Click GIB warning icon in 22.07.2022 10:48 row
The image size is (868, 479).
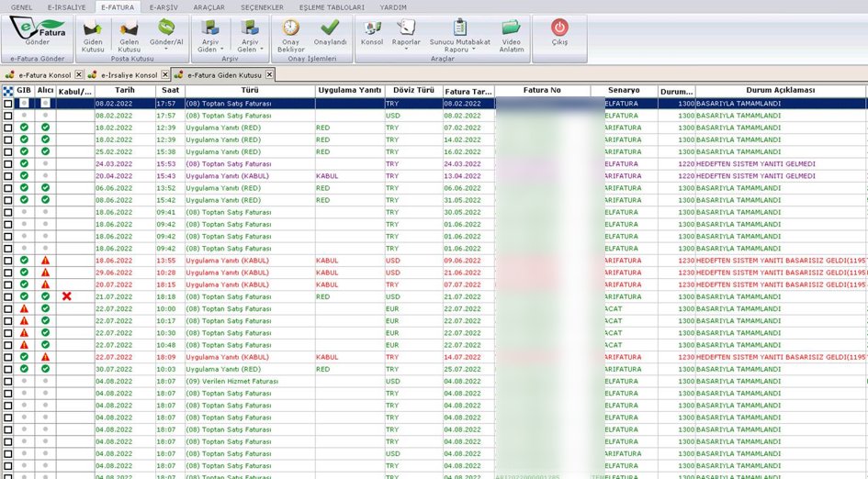pos(24,345)
